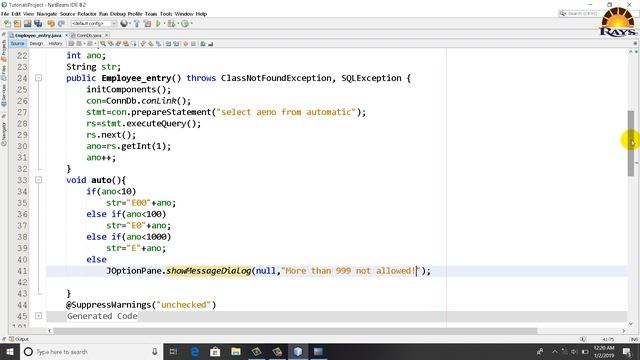
Task: Click the NetBeans cube taskbar icon
Action: [298, 351]
